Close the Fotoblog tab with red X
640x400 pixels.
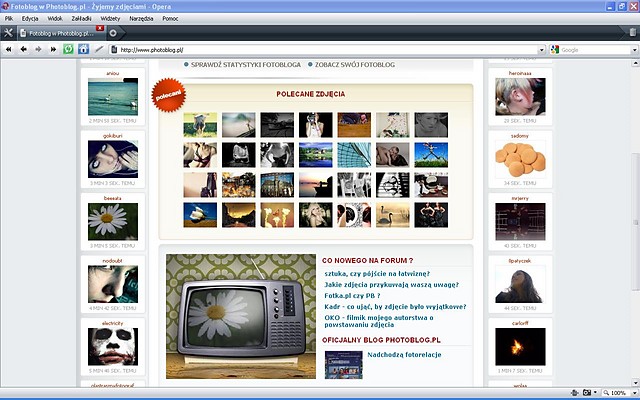[100, 28]
